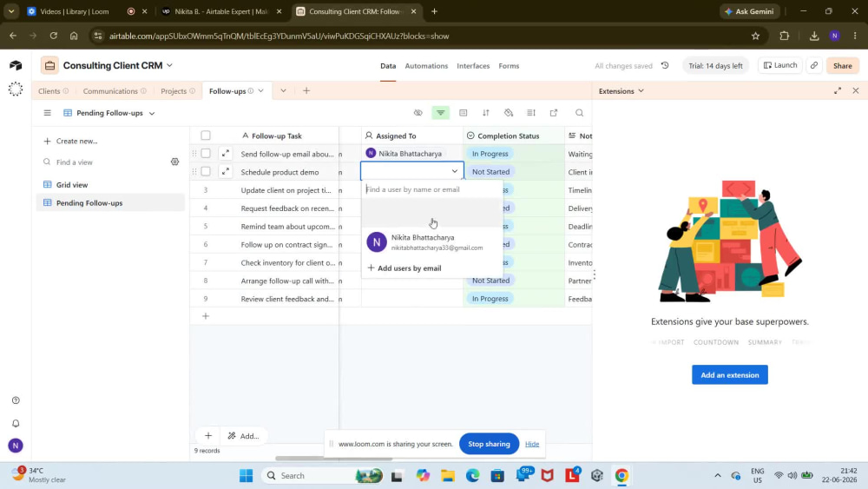Viewport: 868px width, 489px height.
Task: Expand the all tables list chevron
Action: pyautogui.click(x=283, y=91)
